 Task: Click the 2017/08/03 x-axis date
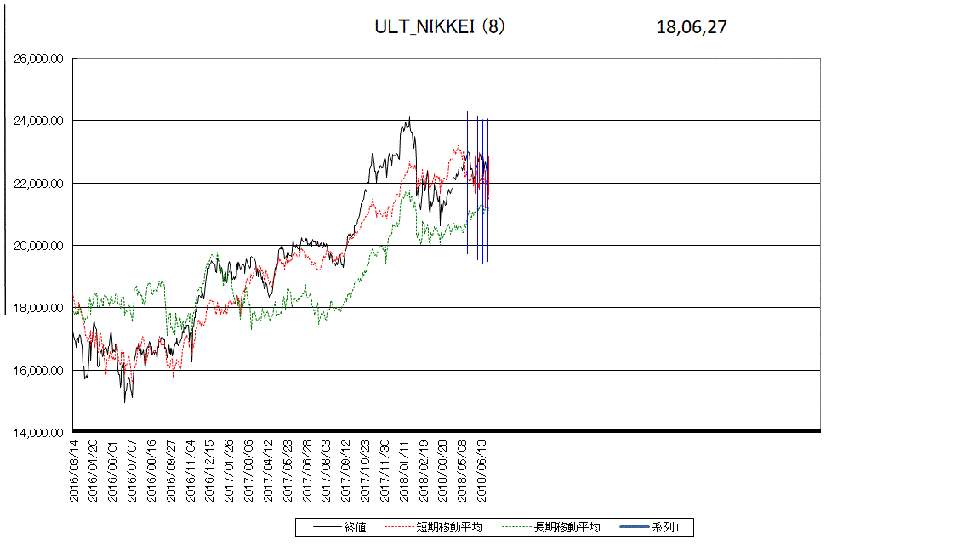tap(327, 470)
